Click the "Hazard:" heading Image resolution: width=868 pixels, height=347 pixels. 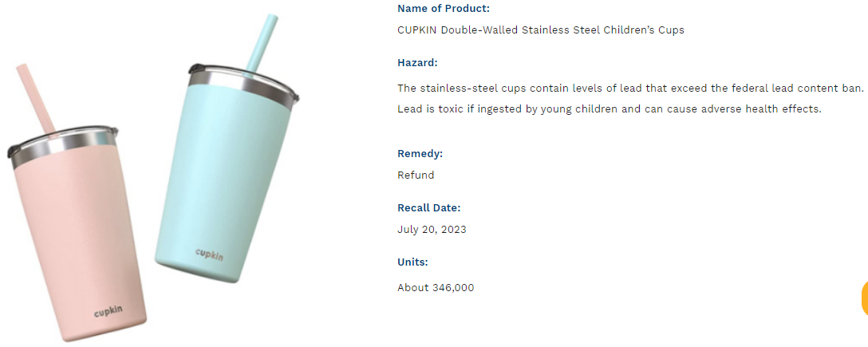(417, 63)
